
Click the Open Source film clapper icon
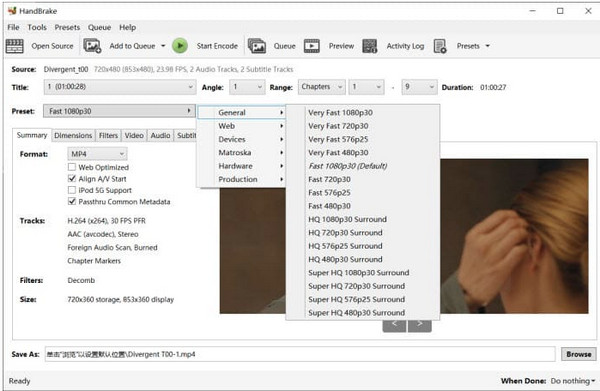tap(15, 46)
